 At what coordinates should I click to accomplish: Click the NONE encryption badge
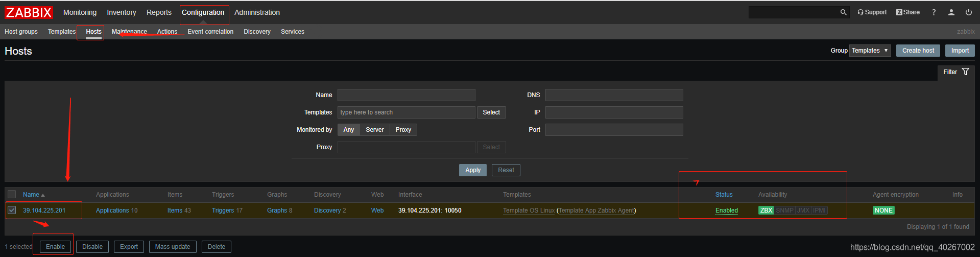883,211
